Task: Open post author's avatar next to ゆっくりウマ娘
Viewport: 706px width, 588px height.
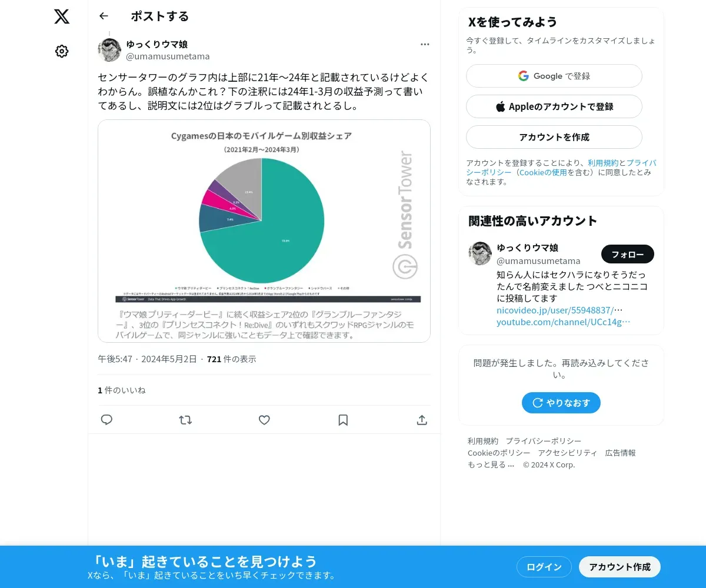Action: click(109, 50)
